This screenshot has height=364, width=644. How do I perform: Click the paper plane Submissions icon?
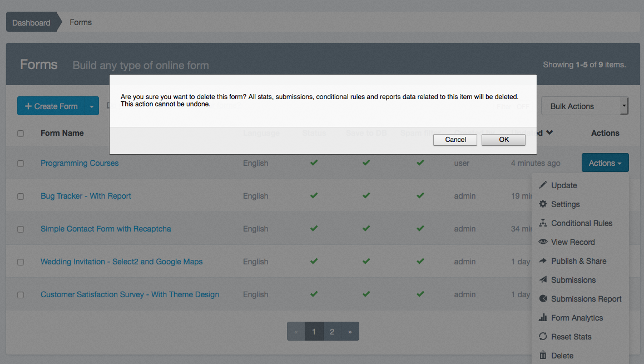(543, 280)
